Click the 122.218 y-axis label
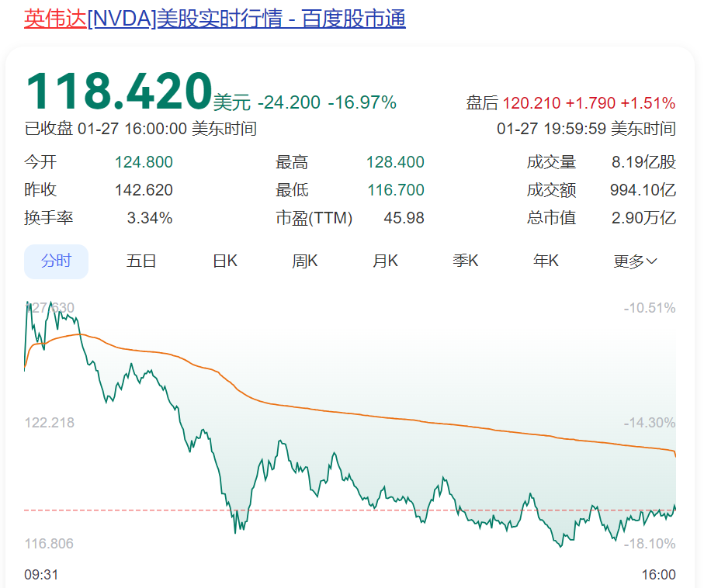Viewport: 704px width, 588px height. click(x=50, y=423)
